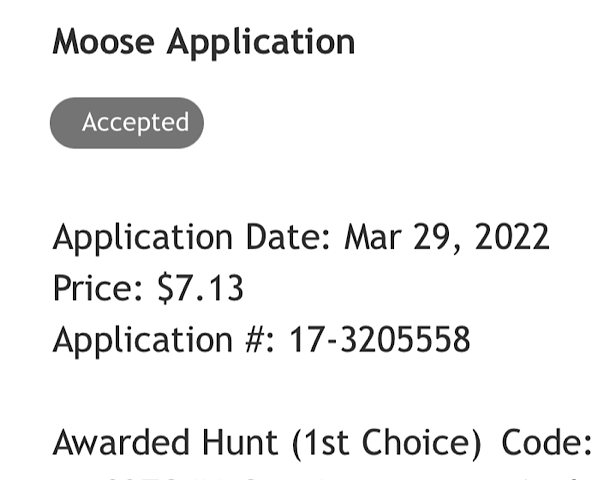Click the Application # label text
The width and height of the screenshot is (616, 480).
(163, 340)
